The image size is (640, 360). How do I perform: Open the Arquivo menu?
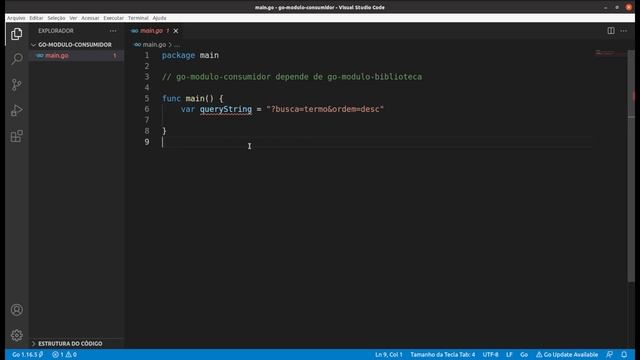click(x=16, y=18)
